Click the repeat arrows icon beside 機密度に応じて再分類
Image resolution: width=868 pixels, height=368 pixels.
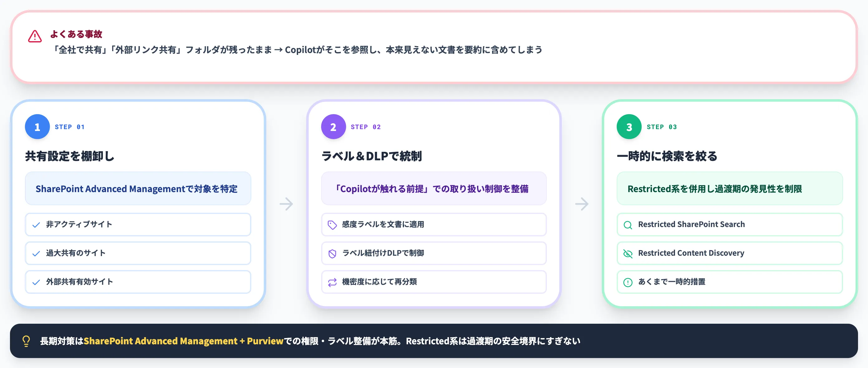[x=332, y=282]
